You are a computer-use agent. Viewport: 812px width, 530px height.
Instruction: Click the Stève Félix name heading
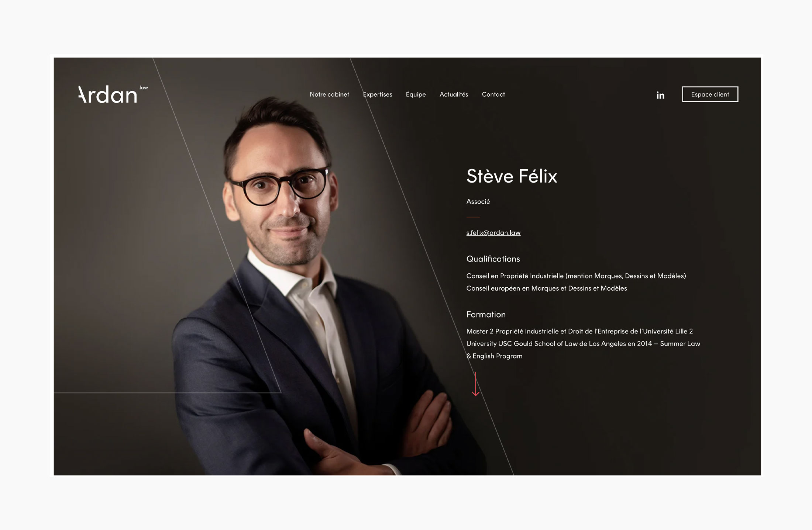tap(512, 176)
